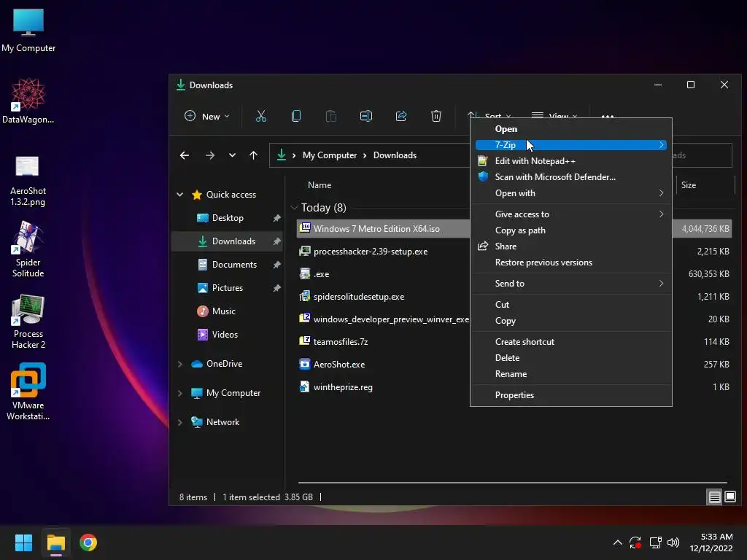Select the VMware Workstation desktop shortcut
The width and height of the screenshot is (747, 560).
tap(28, 392)
